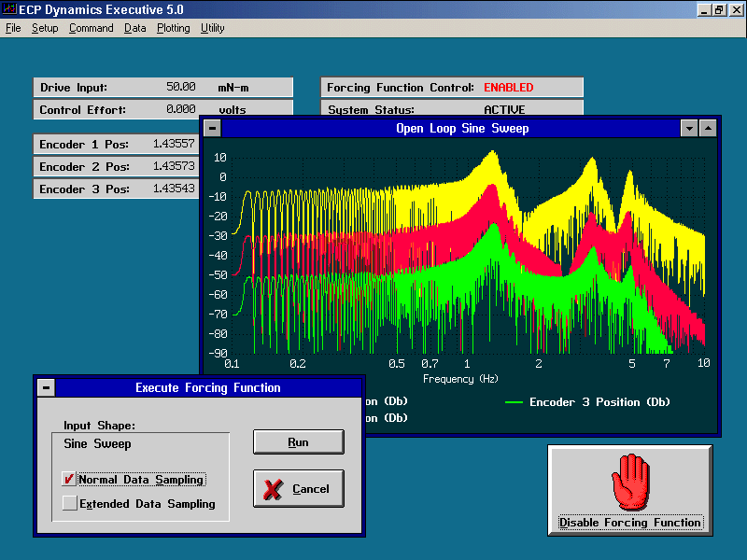Click the Sine Sweep input shape text
This screenshot has width=747, height=560.
[x=97, y=444]
